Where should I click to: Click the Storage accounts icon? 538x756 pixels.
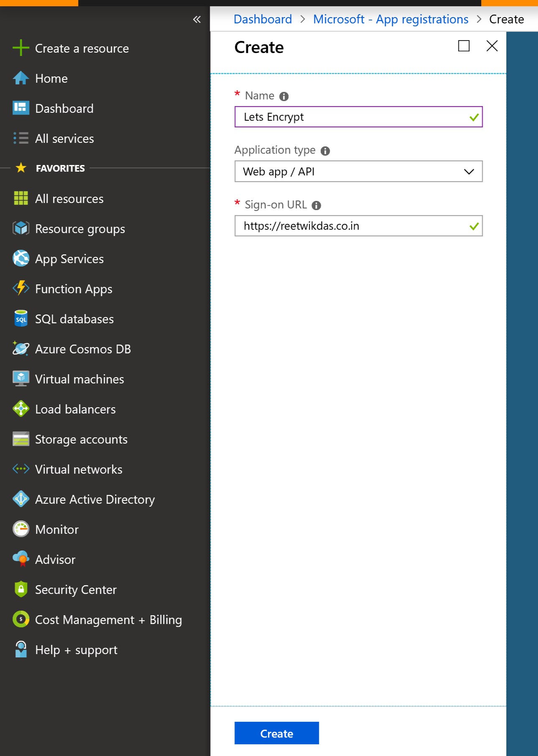pos(21,439)
